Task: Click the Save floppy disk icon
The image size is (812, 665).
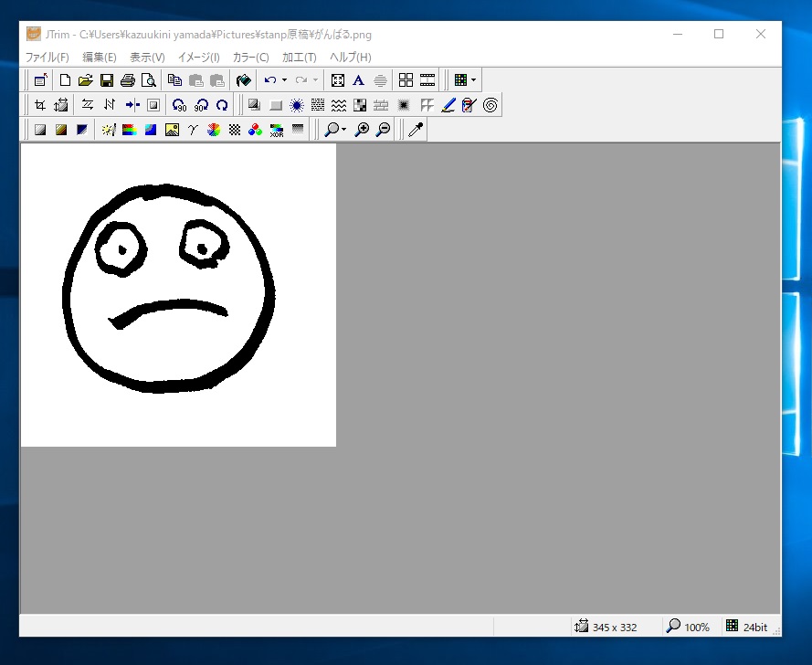Action: pyautogui.click(x=107, y=80)
